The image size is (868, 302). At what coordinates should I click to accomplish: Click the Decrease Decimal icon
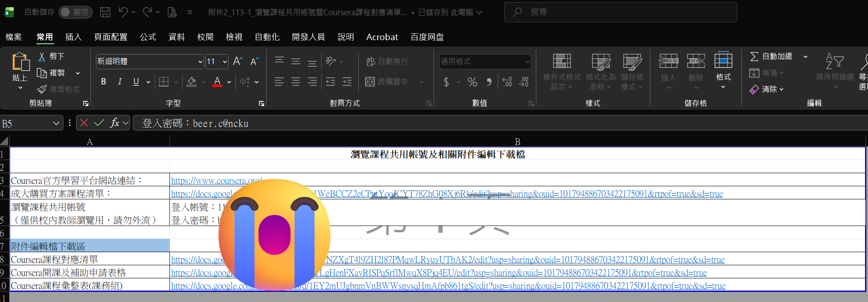click(x=524, y=82)
